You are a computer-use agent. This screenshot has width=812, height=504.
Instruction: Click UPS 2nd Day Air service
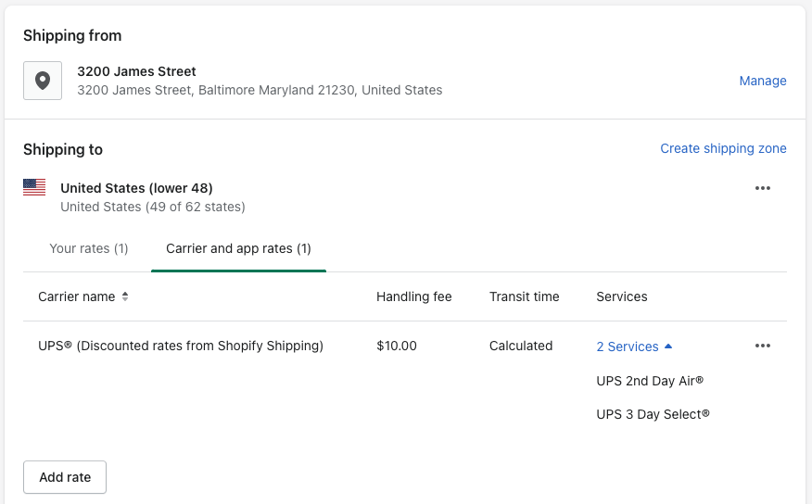coord(650,381)
